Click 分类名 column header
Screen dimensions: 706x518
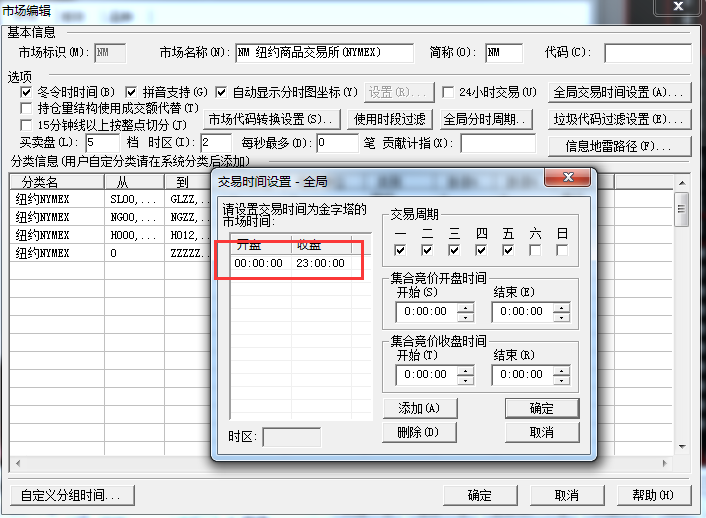[57, 182]
